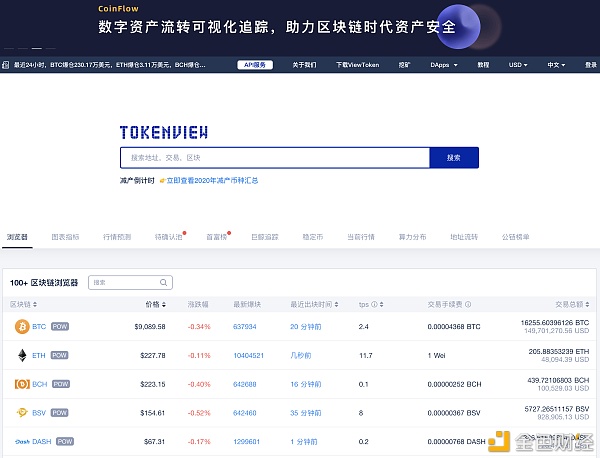Sort the table by the 价格 column arrows

pos(164,305)
